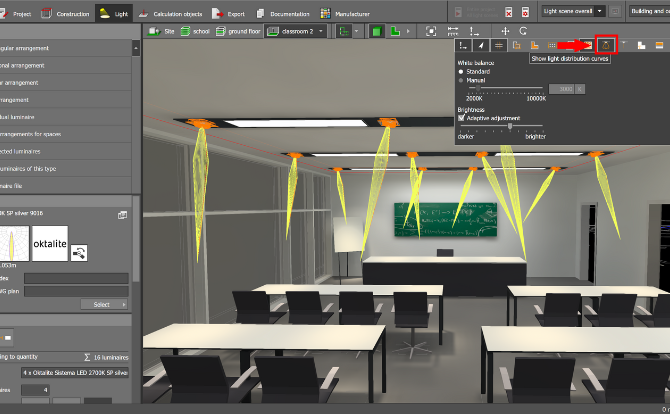Click the rotate tool icon in toolbar
Image resolution: width=670 pixels, height=414 pixels.
coord(522,32)
